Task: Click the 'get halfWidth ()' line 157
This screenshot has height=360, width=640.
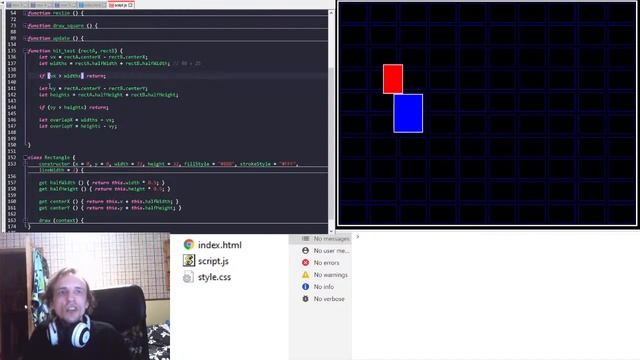Action: tap(102, 182)
